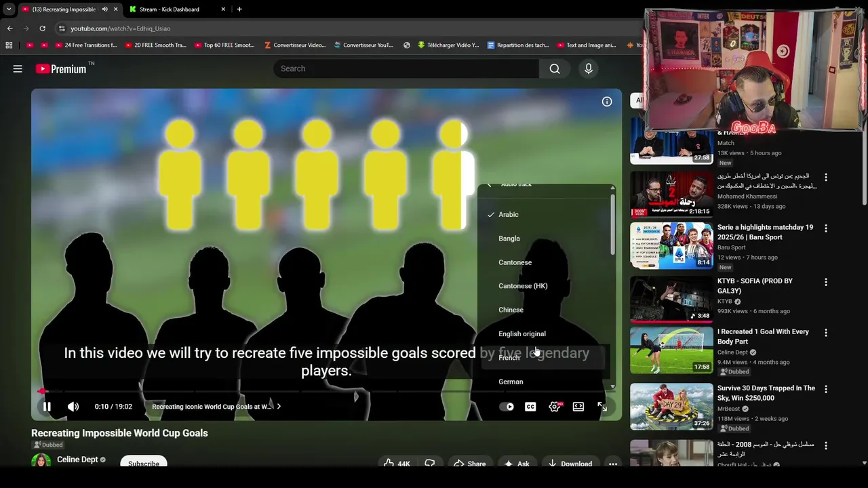Open a new browser tab

pyautogui.click(x=239, y=9)
